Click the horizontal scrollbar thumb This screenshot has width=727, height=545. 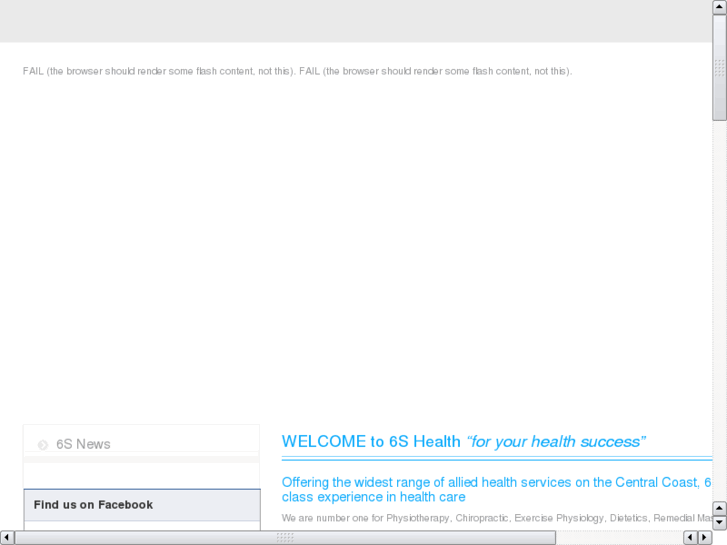pyautogui.click(x=285, y=538)
